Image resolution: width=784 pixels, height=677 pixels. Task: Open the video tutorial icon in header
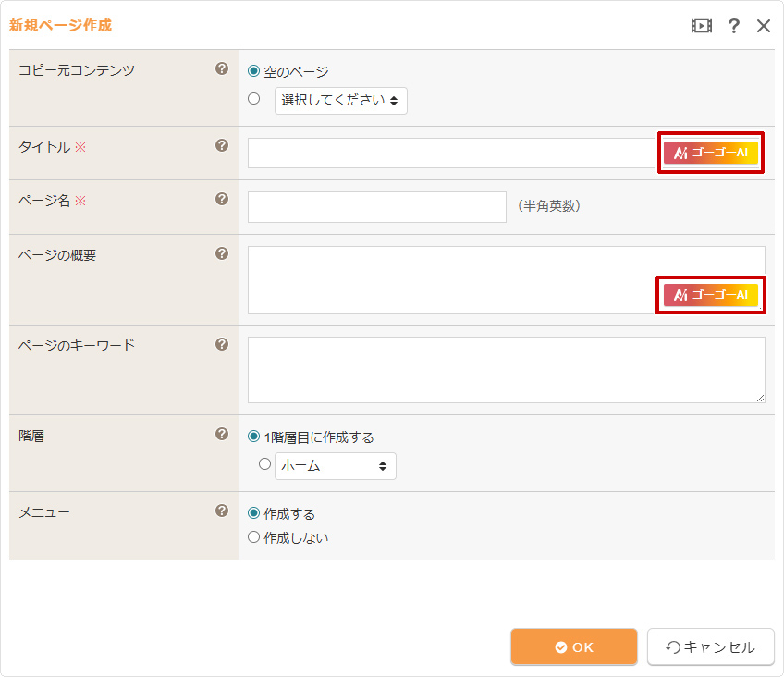click(702, 26)
